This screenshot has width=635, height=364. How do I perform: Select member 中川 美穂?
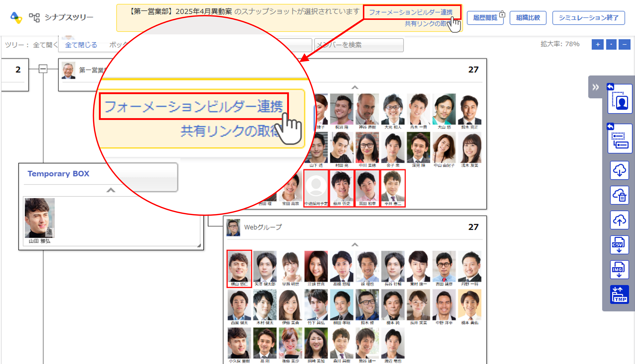tap(367, 150)
